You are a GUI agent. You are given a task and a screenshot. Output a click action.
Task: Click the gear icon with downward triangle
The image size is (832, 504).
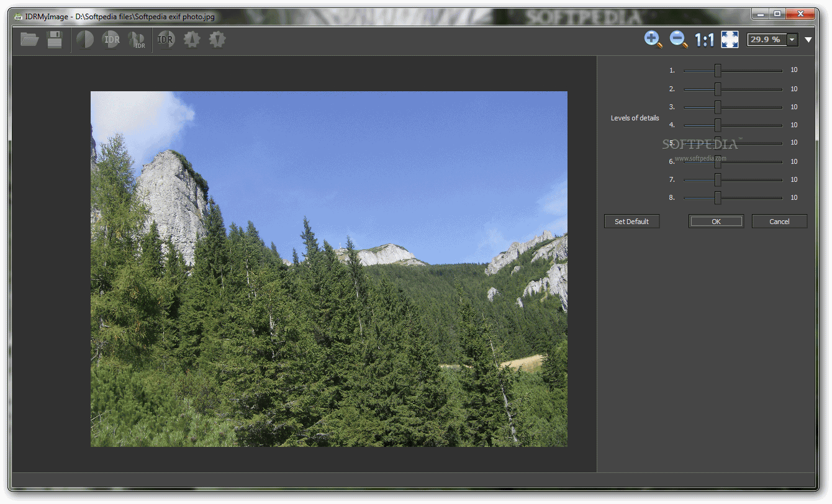click(x=217, y=40)
